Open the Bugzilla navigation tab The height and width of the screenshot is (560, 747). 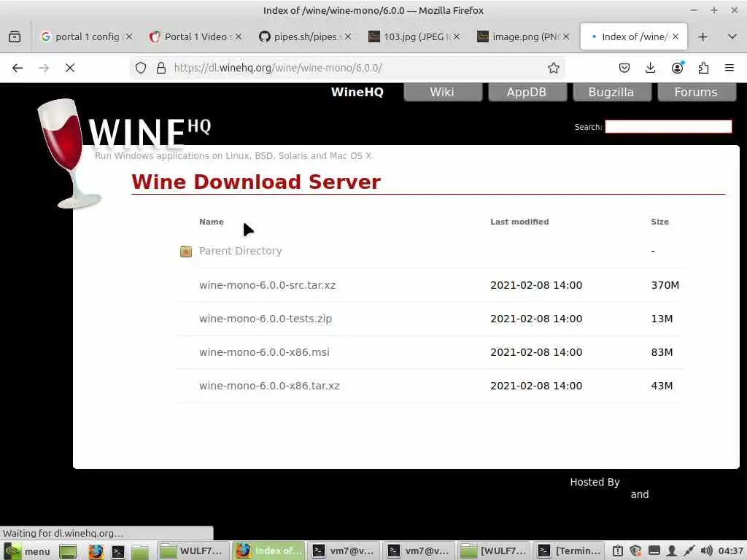(611, 92)
